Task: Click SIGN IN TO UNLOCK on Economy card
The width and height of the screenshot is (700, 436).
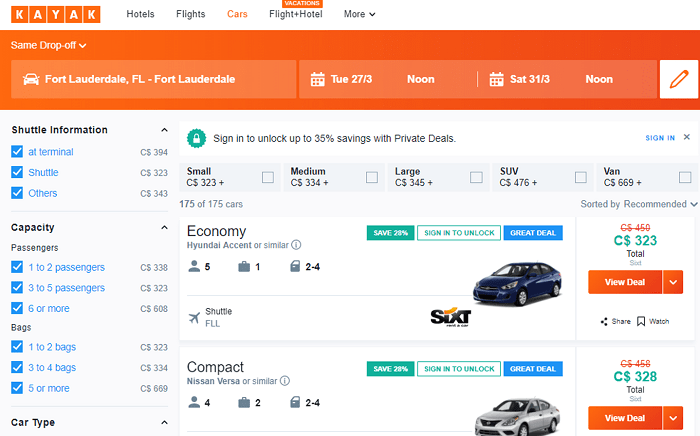Action: [459, 233]
